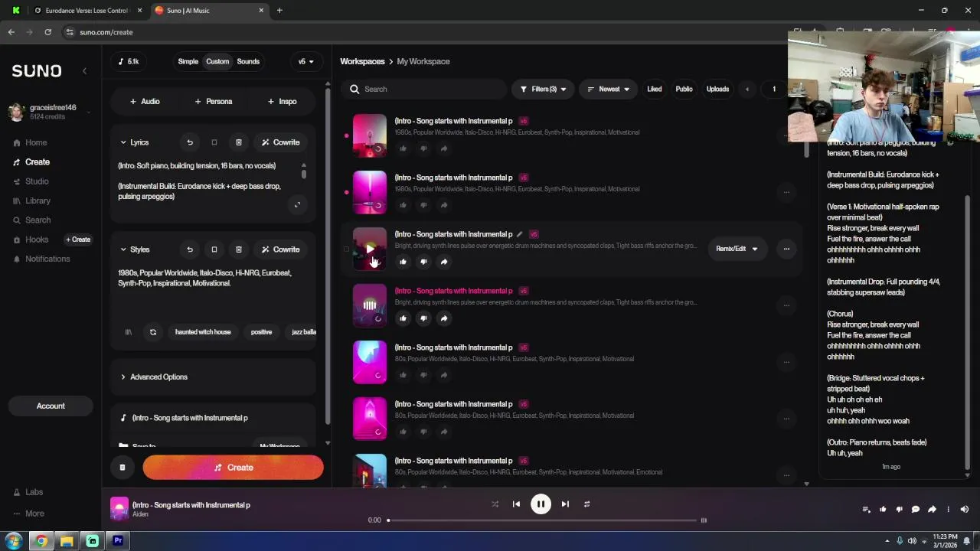Open Notifications in the sidebar
Screen dimensions: 980x551
41,259
